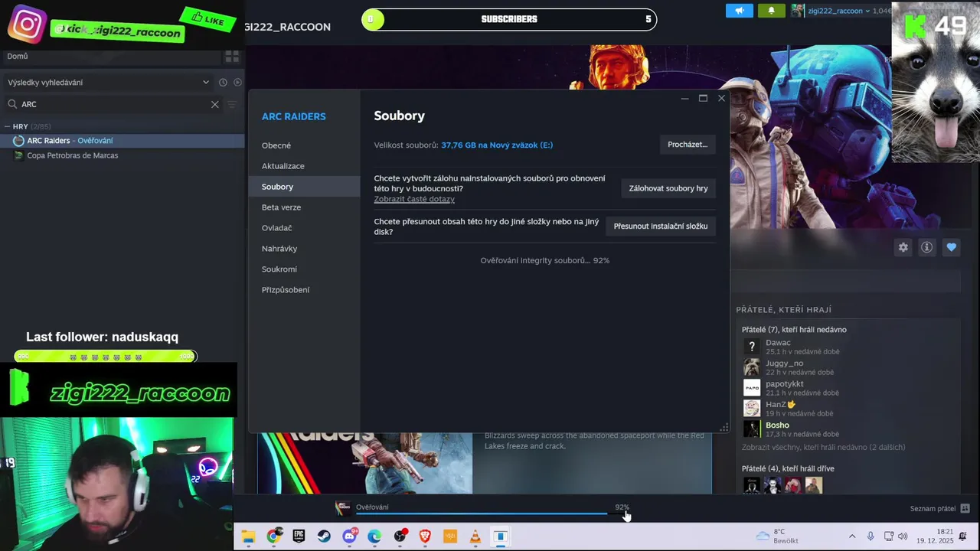Open Steam taskbar icon
Image resolution: width=980 pixels, height=551 pixels.
(324, 536)
